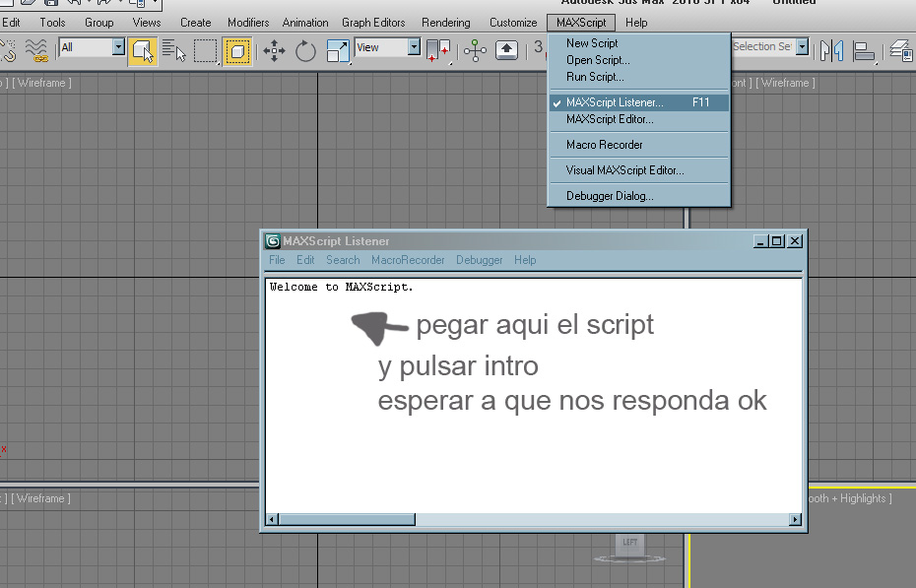Open Help menu in Listener window
The image size is (916, 588).
525,260
